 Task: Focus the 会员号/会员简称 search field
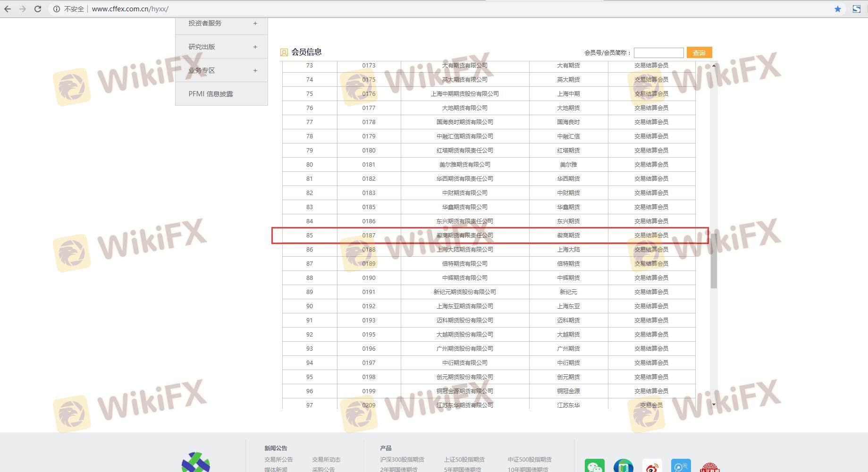point(658,53)
